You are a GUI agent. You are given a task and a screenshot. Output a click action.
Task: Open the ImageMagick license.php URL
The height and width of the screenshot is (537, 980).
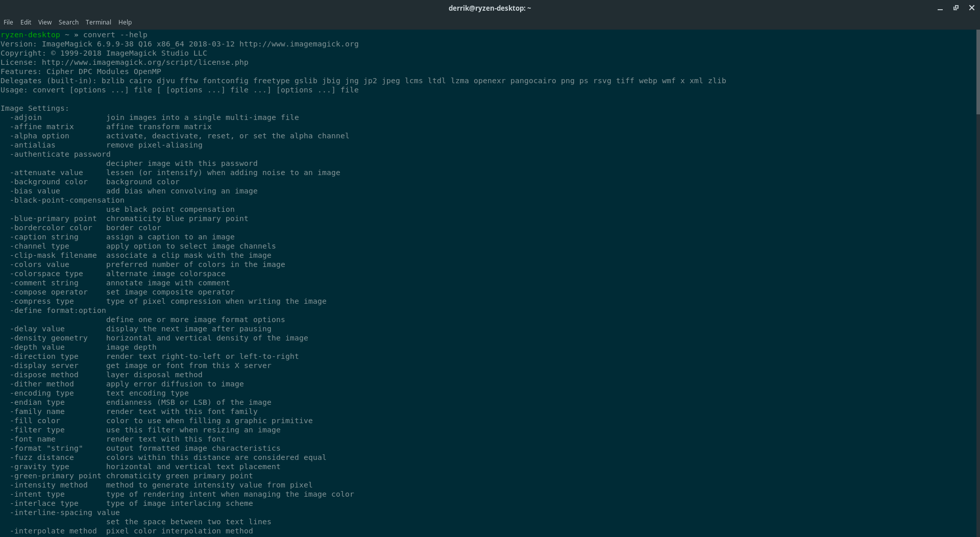(144, 62)
